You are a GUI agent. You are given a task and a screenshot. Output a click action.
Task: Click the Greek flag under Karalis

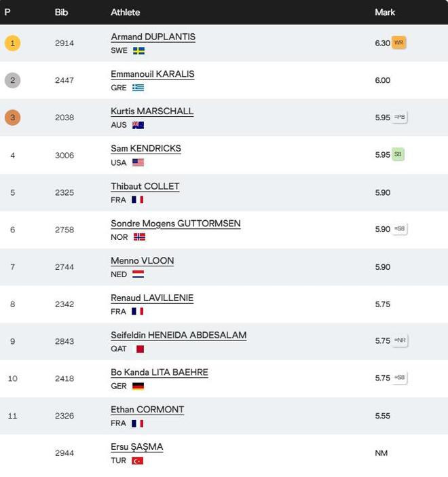coord(138,88)
